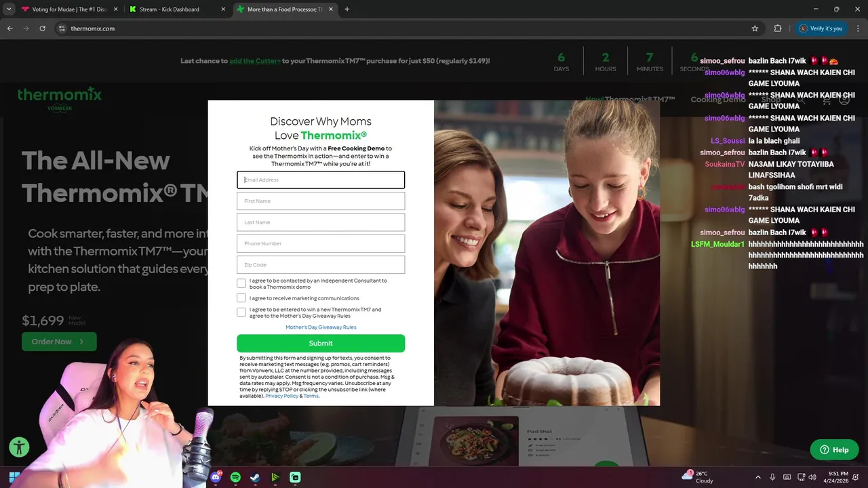This screenshot has height=488, width=868.
Task: Click the Order Now button
Action: [59, 342]
